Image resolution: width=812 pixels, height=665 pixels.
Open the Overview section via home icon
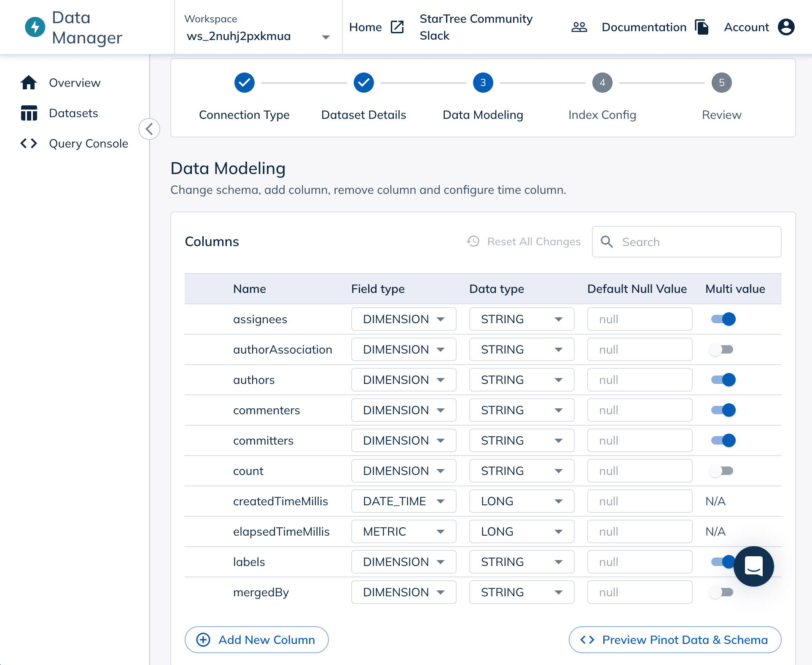click(x=29, y=83)
